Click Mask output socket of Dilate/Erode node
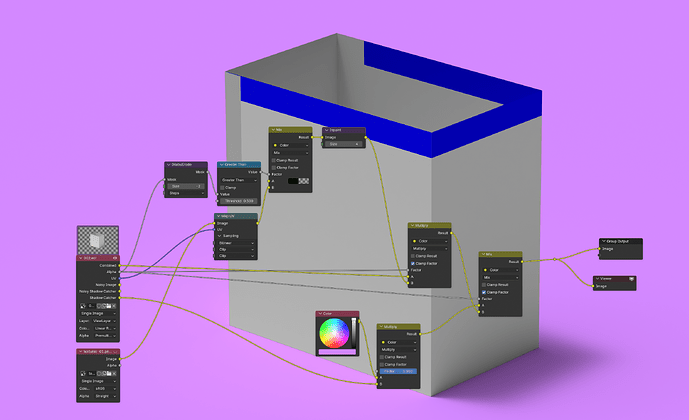Screen dimensions: 689x420 tap(208, 172)
